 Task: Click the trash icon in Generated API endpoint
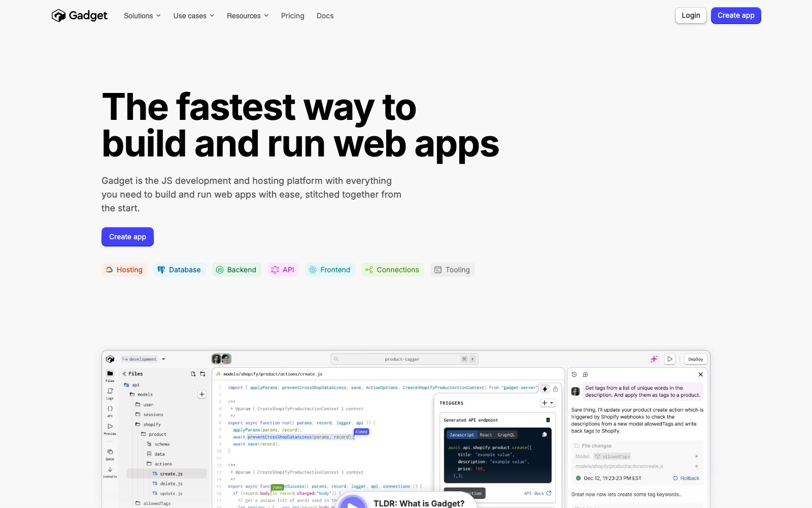point(548,420)
